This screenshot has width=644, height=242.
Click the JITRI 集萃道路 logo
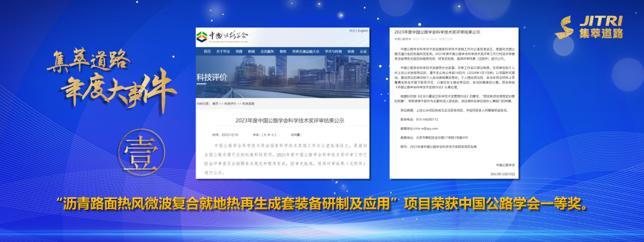(x=589, y=27)
